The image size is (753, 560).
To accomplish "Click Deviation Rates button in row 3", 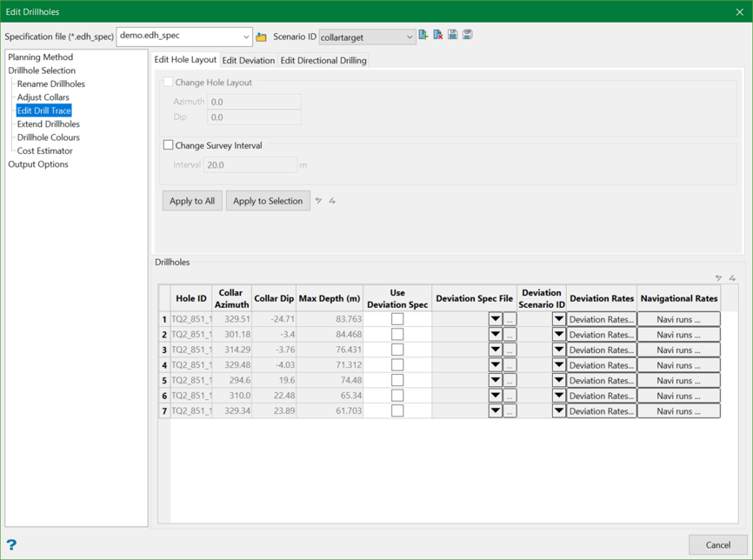I will (x=601, y=350).
